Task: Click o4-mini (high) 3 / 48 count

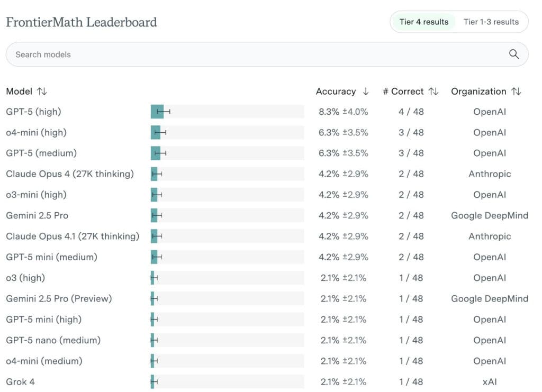Action: click(411, 132)
